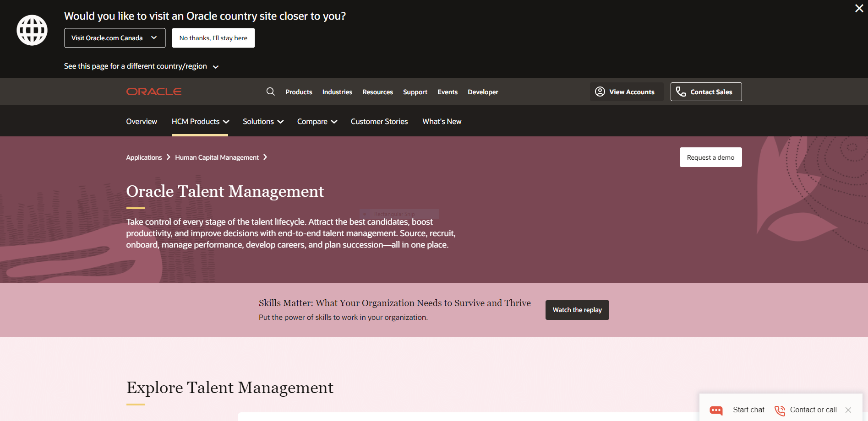868x421 pixels.
Task: Click the Would you like to visit headline
Action: 205,16
